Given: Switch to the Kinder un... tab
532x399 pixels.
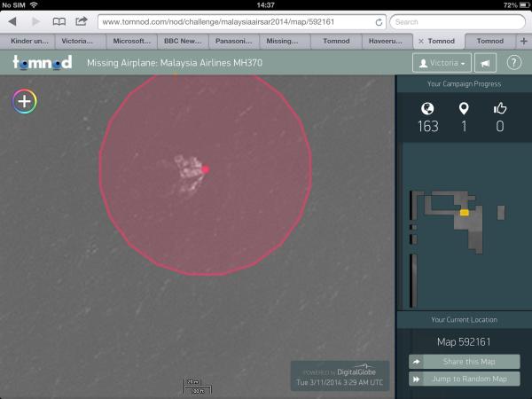Looking at the screenshot, I should coord(27,41).
